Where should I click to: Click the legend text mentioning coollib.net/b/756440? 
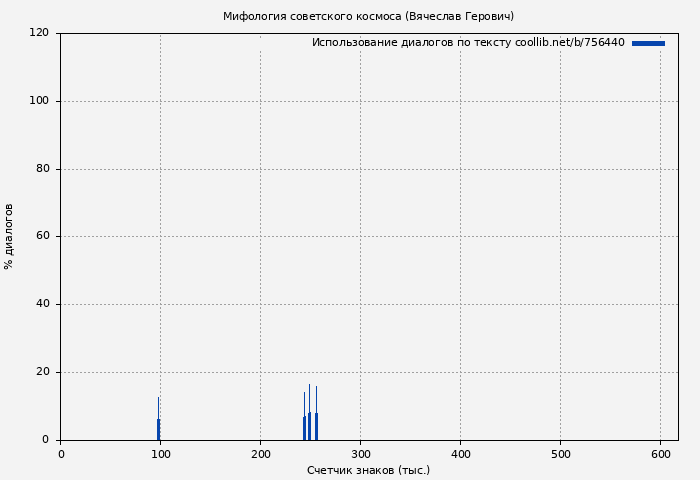coord(468,43)
